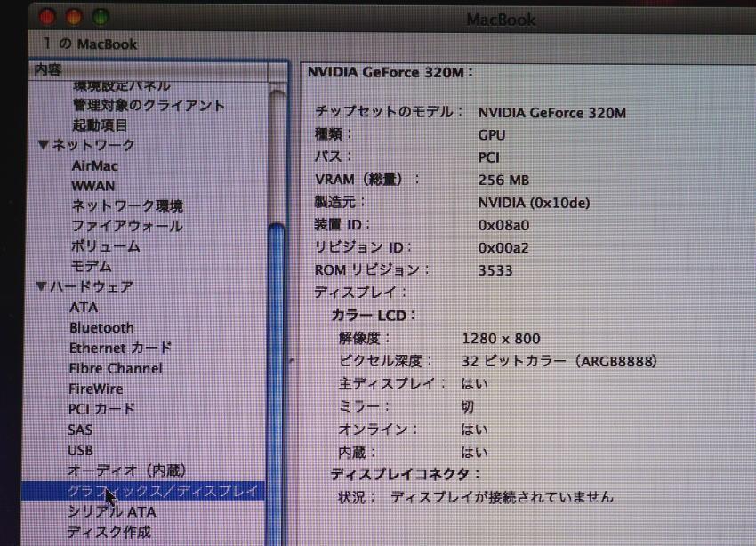Click the green zoom window button
Image resolution: width=756 pixels, height=546 pixels.
pos(101,18)
